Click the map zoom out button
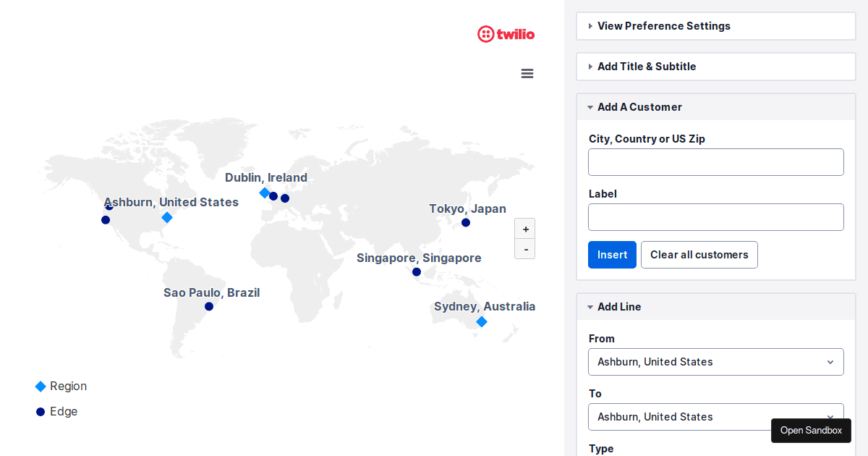The height and width of the screenshot is (456, 868). [525, 249]
